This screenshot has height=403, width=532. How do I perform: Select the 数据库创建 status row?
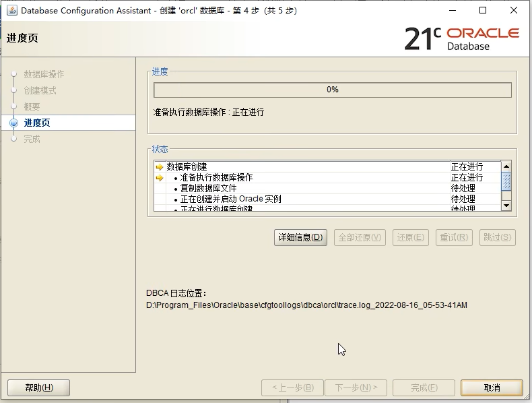point(327,166)
